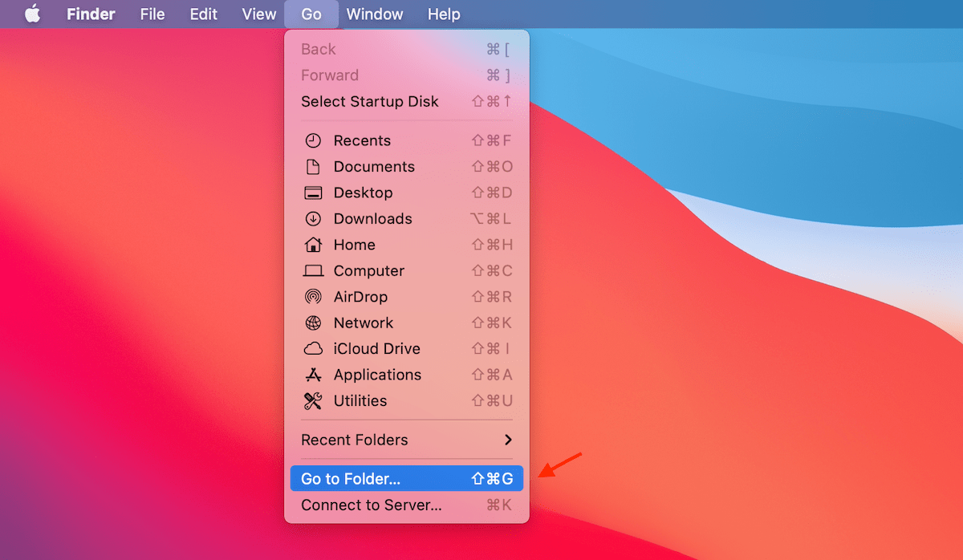
Task: Select the Applications menu entry text
Action: click(377, 375)
